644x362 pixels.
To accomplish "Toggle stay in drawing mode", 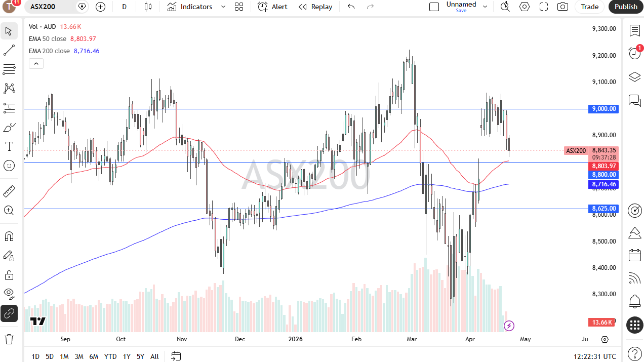I will click(9, 256).
